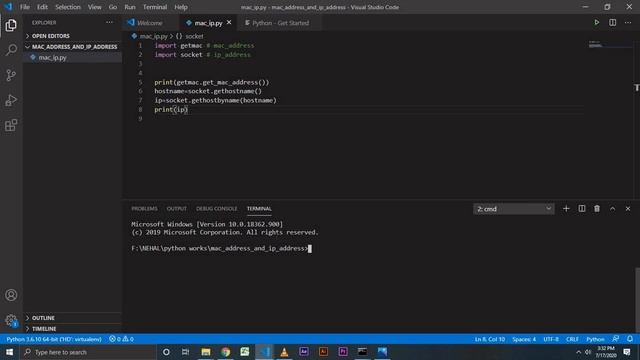Open Chrome from taskbar
Viewport: 640px width, 360px height.
[225, 352]
